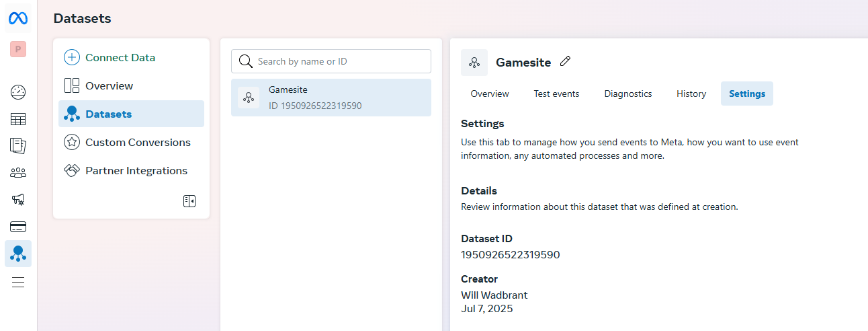The image size is (868, 331).
Task: Focus the Search by name or ID field
Action: pyautogui.click(x=331, y=61)
